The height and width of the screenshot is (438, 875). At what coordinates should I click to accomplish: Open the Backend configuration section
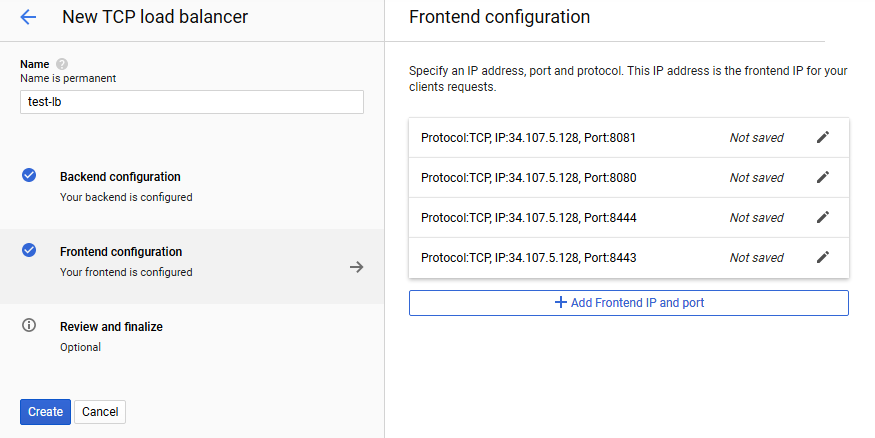120,177
